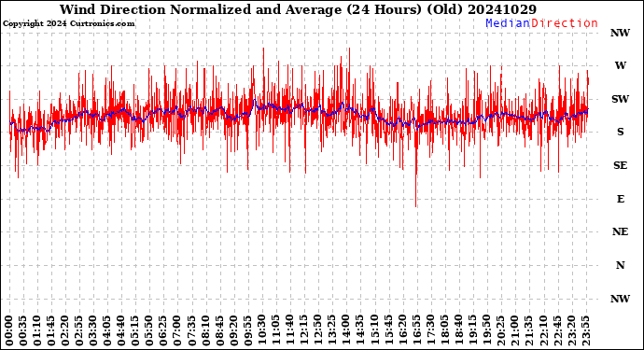Image resolution: width=644 pixels, height=350 pixels.
Task: Click the 01:45 time axis label
Action: click(x=51, y=330)
